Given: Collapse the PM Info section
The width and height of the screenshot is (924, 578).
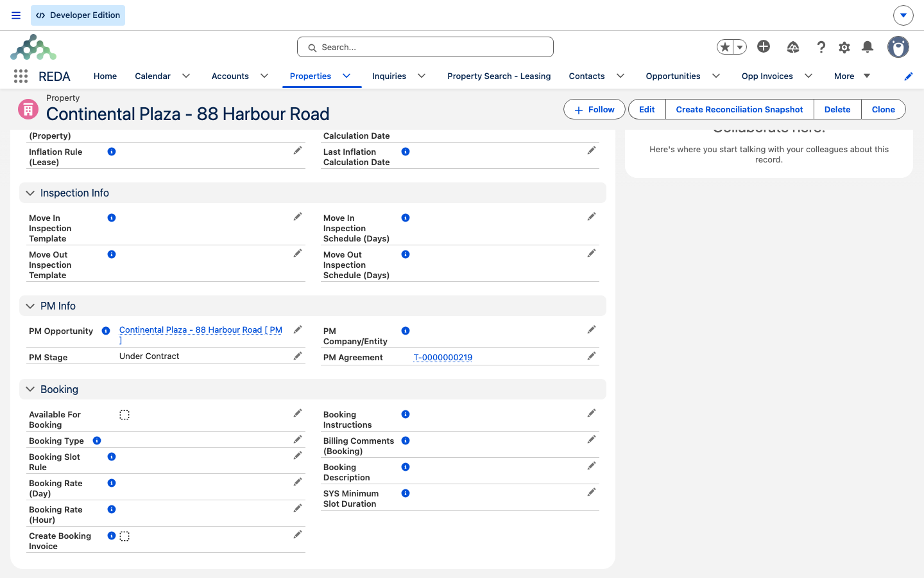Looking at the screenshot, I should (30, 306).
